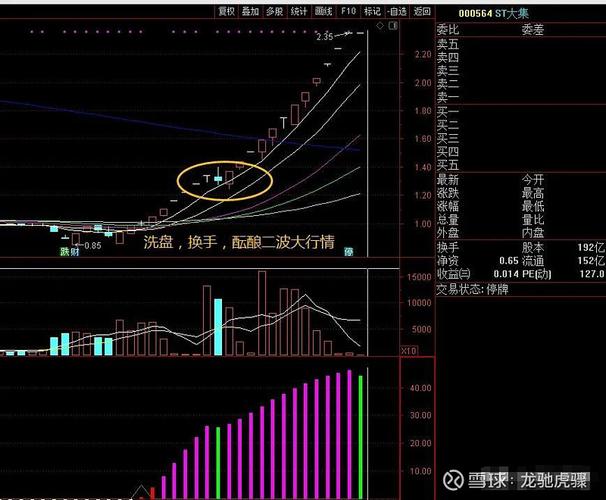Toggle the side panel icon beside diamond
This screenshot has height=500, width=606.
pos(393,26)
